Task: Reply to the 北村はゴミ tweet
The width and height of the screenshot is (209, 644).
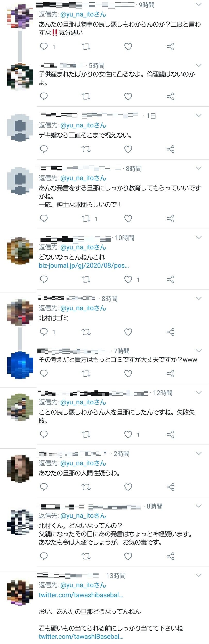Action: click(44, 332)
